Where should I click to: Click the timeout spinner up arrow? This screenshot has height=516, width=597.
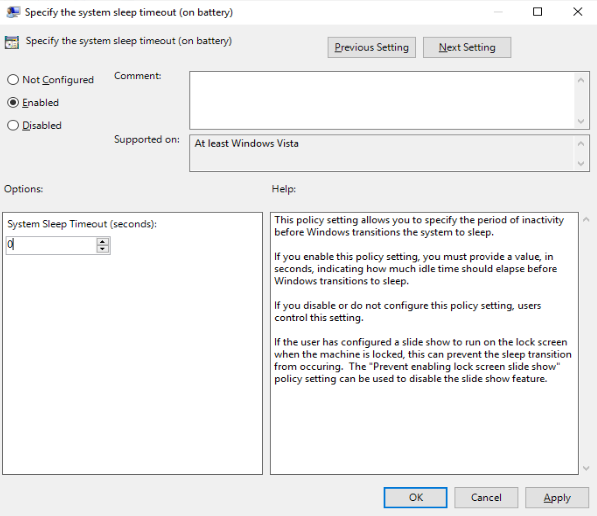click(x=102, y=241)
